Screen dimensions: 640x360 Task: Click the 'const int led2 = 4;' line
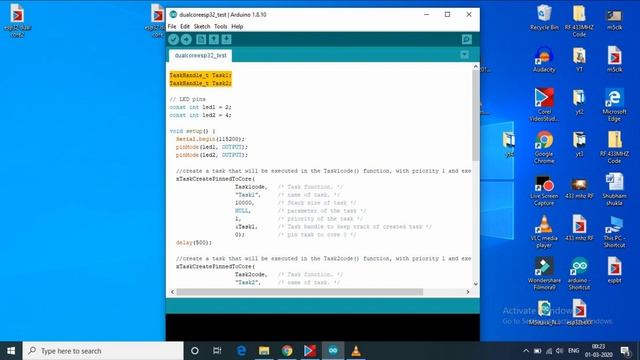(x=200, y=115)
